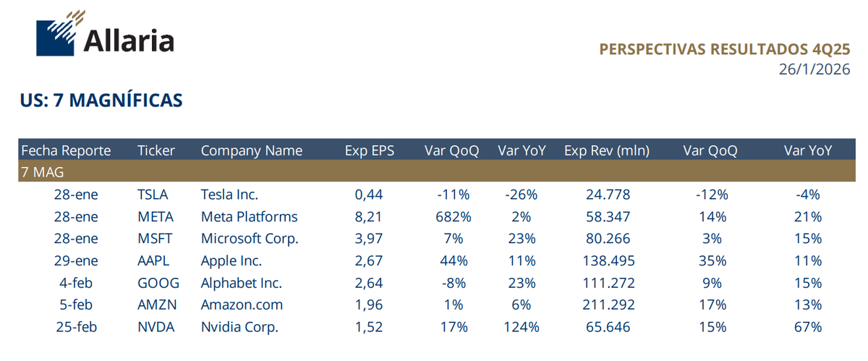The image size is (868, 361).
Task: Click the 25-feb report date cell
Action: 76,327
